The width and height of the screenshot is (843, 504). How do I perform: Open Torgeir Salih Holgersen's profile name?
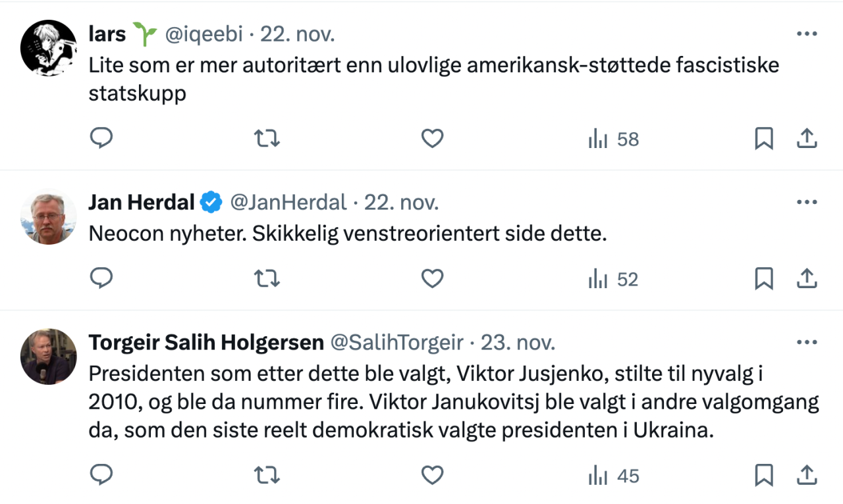pyautogui.click(x=206, y=343)
